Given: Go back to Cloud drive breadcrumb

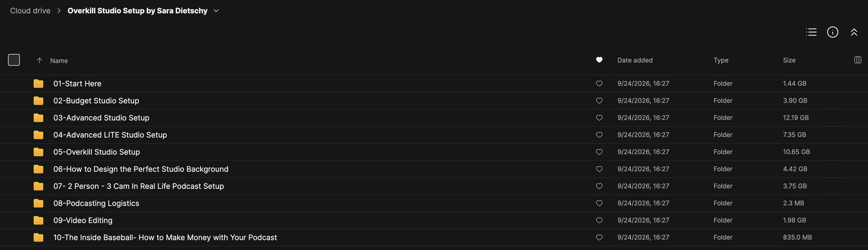Looking at the screenshot, I should coord(30,11).
